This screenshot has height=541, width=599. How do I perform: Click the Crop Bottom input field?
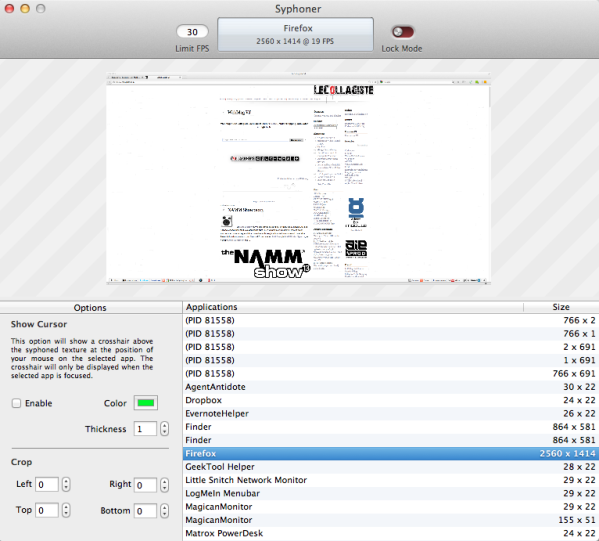click(145, 511)
